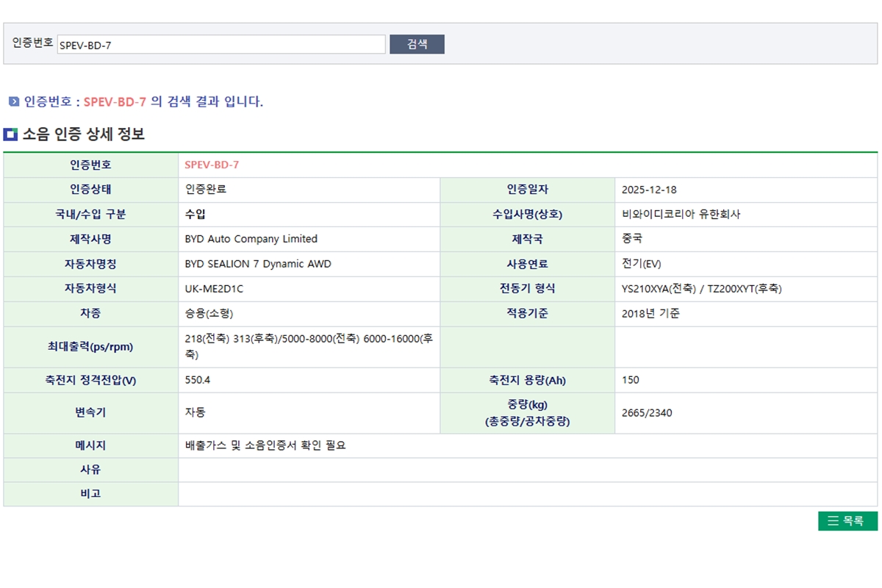882x588 pixels.
Task: Click the square icon beside 소음 인증 상세 정보
Action: (10, 134)
